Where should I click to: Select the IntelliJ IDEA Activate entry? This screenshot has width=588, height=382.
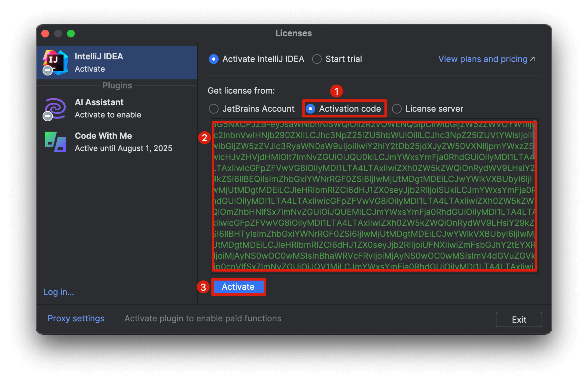[117, 63]
